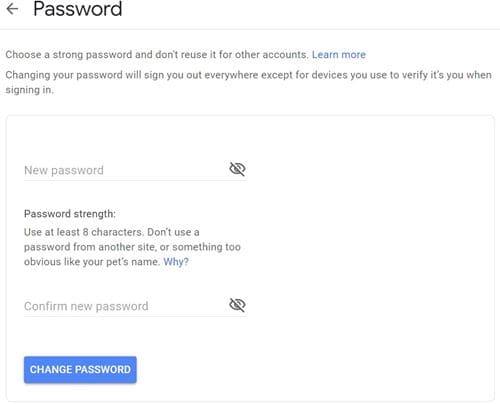Reveal the New password field text
This screenshot has width=500, height=404.
tap(237, 169)
